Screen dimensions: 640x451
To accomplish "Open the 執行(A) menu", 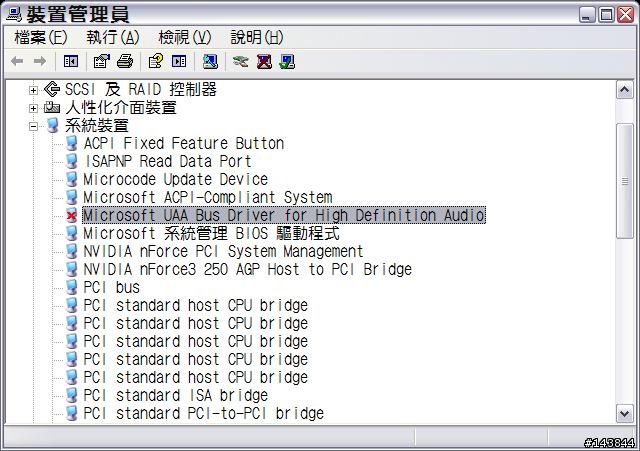I will pos(113,38).
